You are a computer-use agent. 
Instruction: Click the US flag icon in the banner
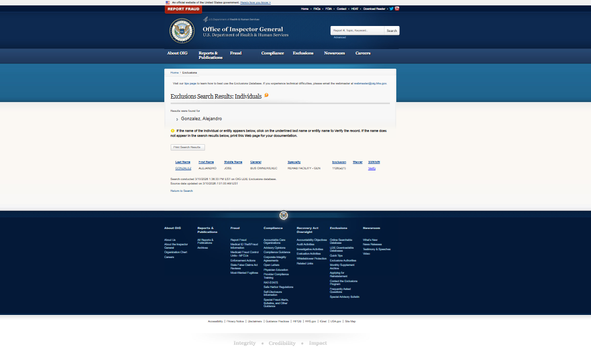pos(168,2)
